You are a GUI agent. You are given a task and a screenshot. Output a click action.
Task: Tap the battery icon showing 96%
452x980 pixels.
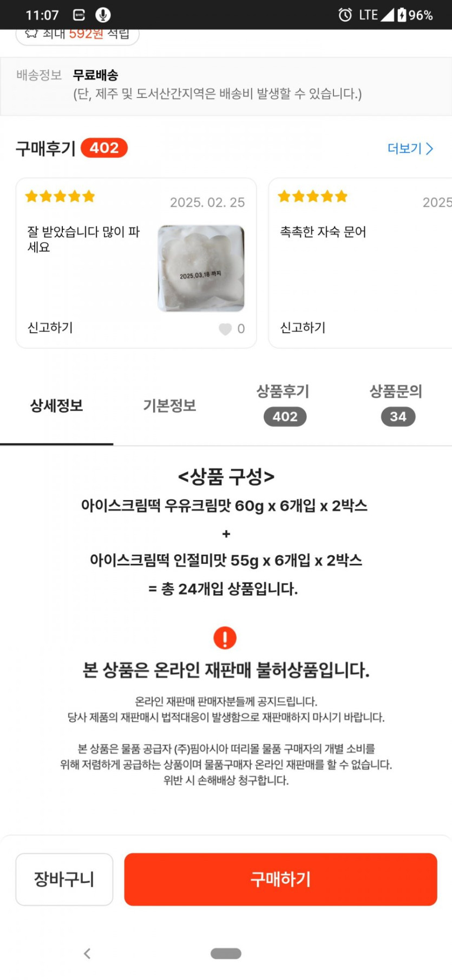click(x=402, y=15)
